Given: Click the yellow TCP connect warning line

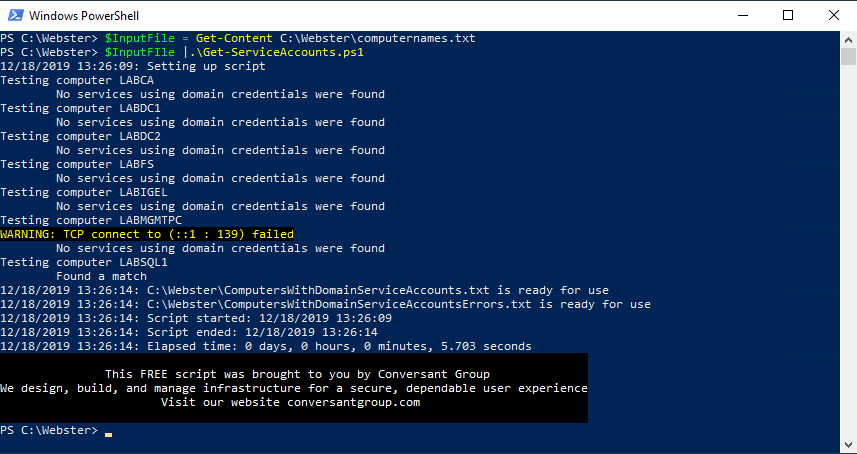Looking at the screenshot, I should pos(147,234).
